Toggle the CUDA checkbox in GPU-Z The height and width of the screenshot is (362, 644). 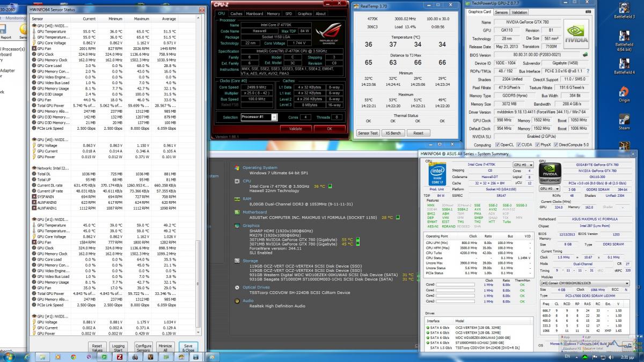click(518, 145)
